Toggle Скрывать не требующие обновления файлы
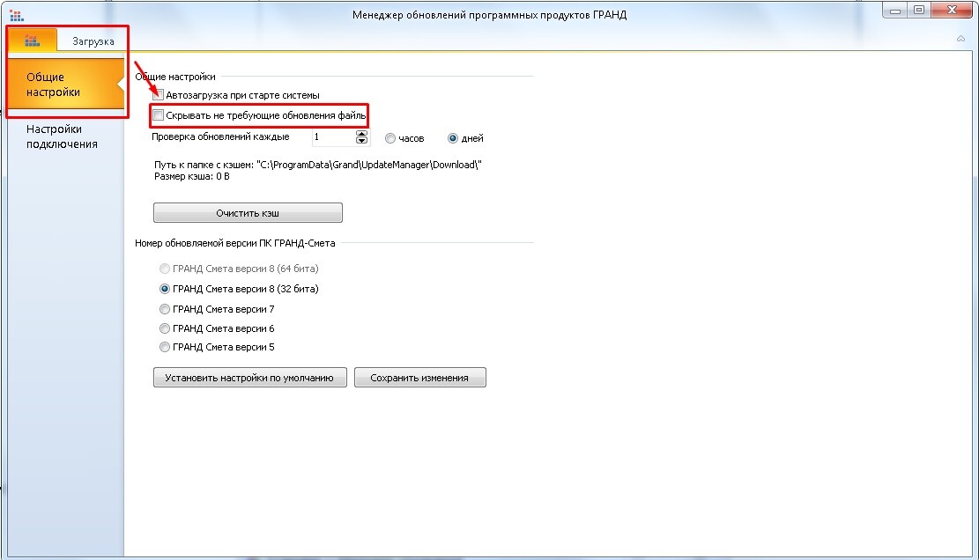The image size is (979, 560). pyautogui.click(x=159, y=115)
